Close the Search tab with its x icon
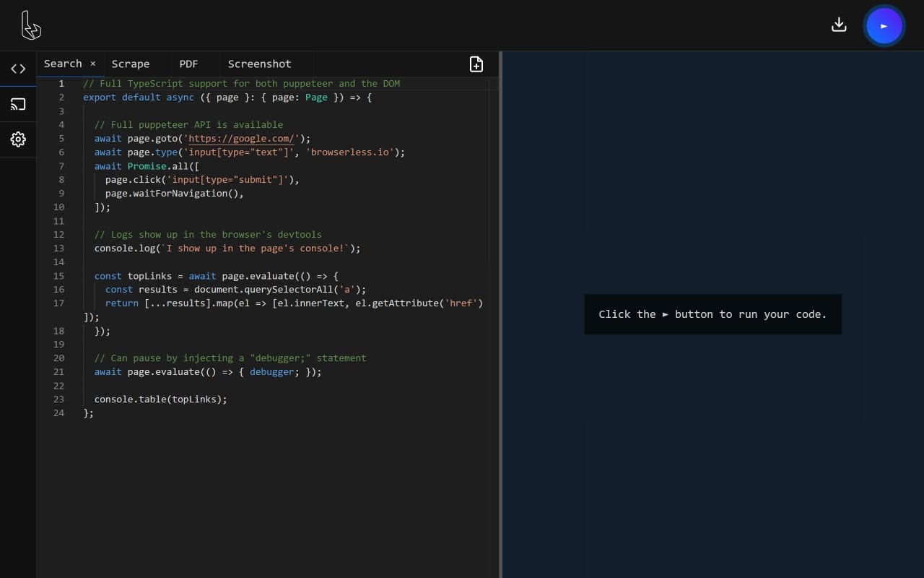 (92, 64)
